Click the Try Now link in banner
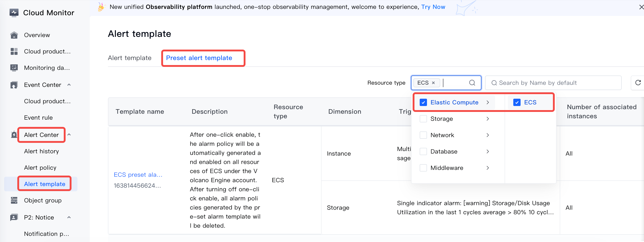This screenshot has height=242, width=644. click(433, 7)
